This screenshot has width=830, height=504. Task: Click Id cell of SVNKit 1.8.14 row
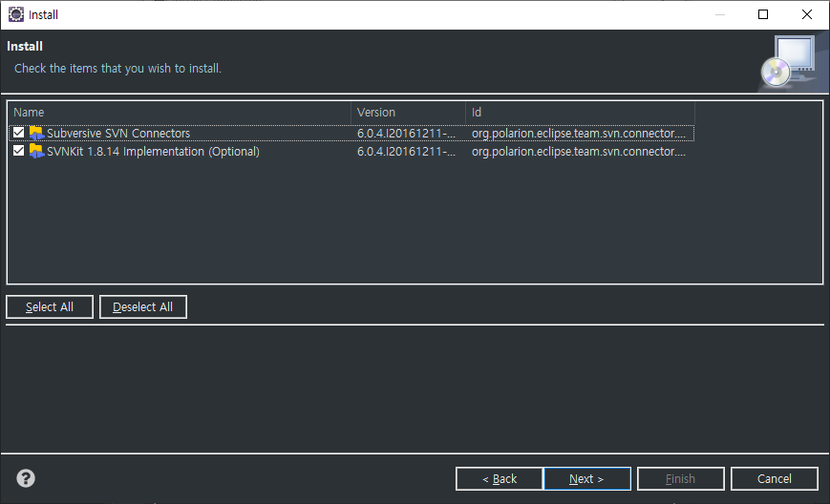pos(579,151)
